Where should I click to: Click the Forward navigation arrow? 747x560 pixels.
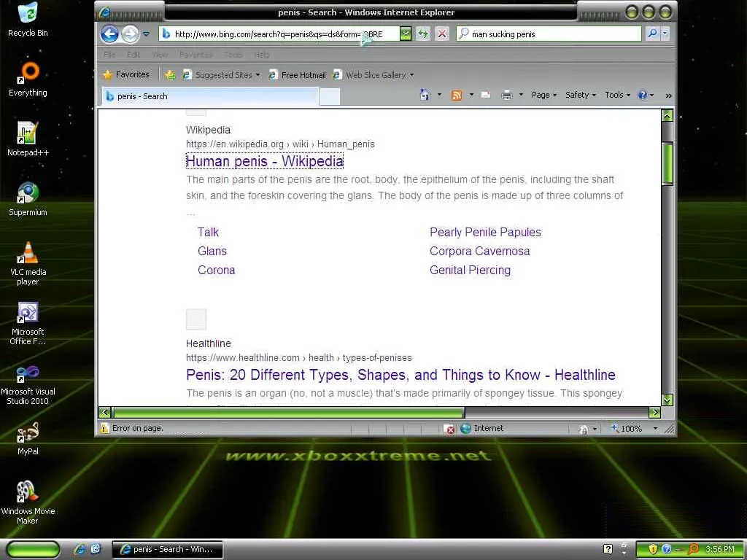click(130, 34)
